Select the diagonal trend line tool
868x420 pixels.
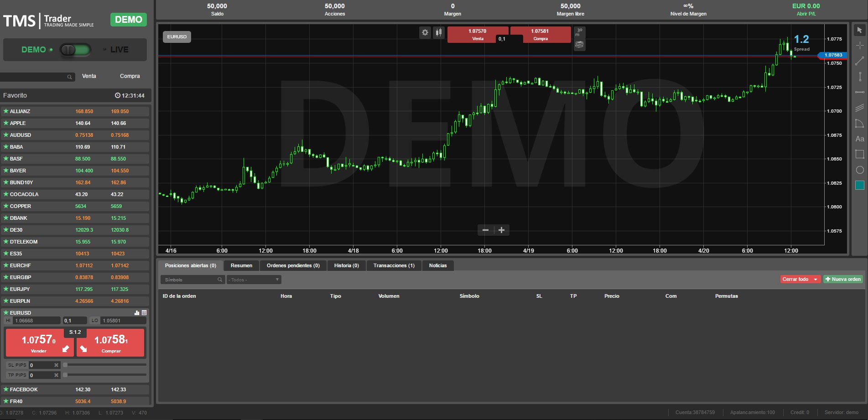(x=859, y=61)
